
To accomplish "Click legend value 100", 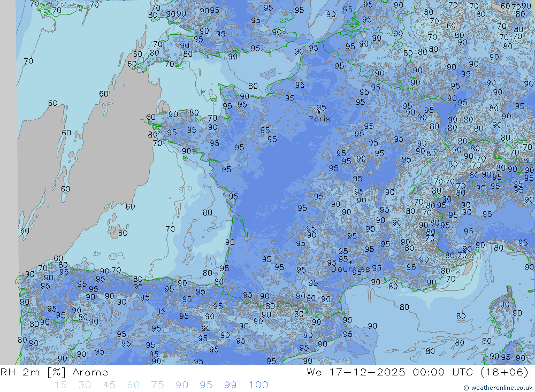I will pos(258,385).
